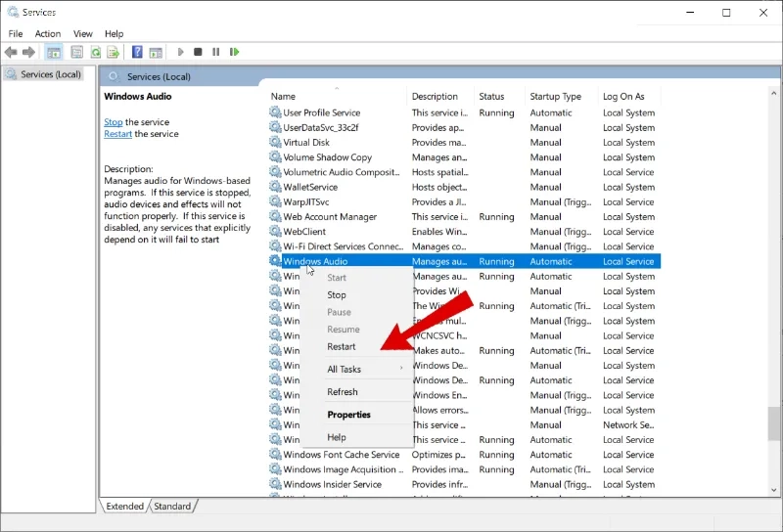Select Windows Image Acquisition service row

coord(464,469)
